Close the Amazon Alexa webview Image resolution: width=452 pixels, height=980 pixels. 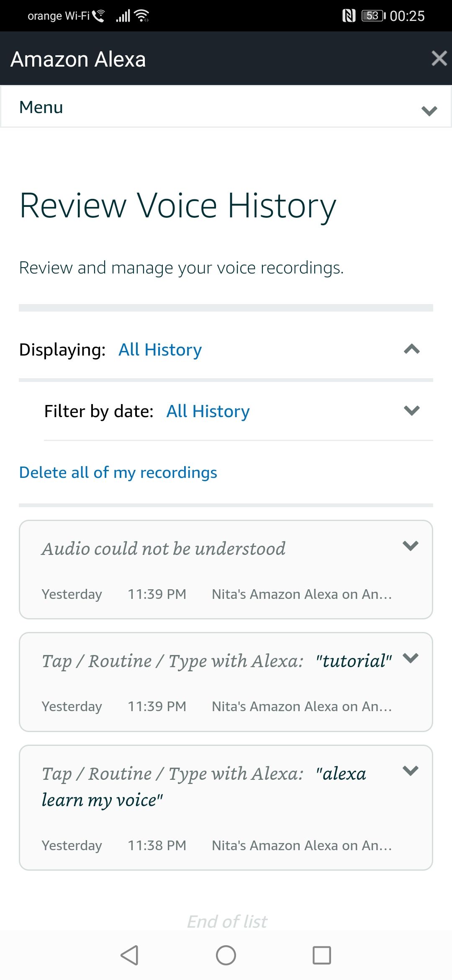pos(439,58)
